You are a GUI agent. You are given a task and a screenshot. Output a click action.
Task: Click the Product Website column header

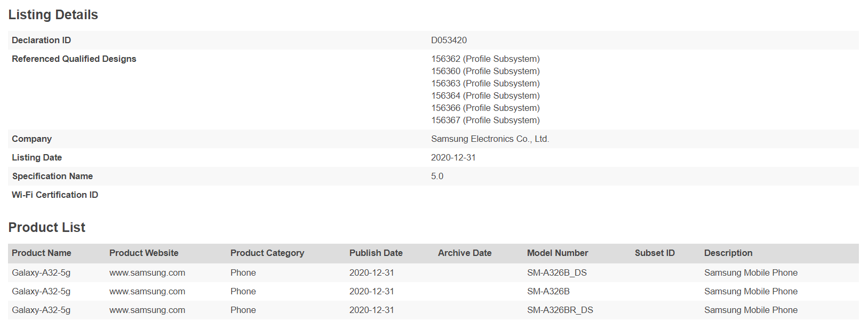[x=144, y=253]
